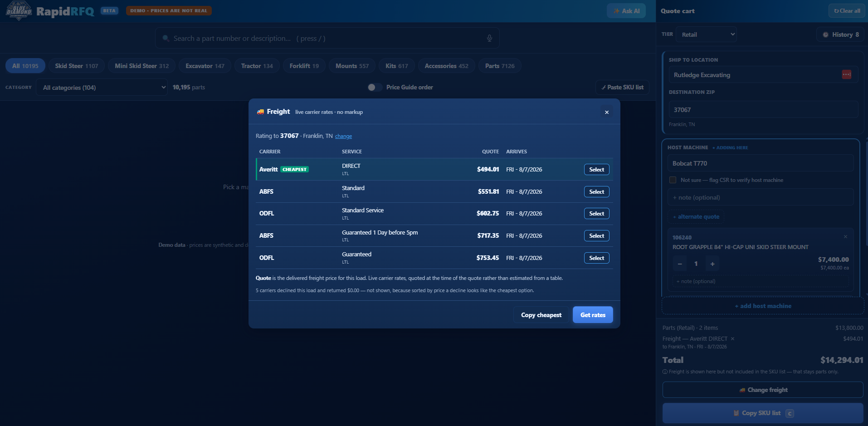868x426 pixels.
Task: Click the Blue Diamond logo icon
Action: click(19, 11)
